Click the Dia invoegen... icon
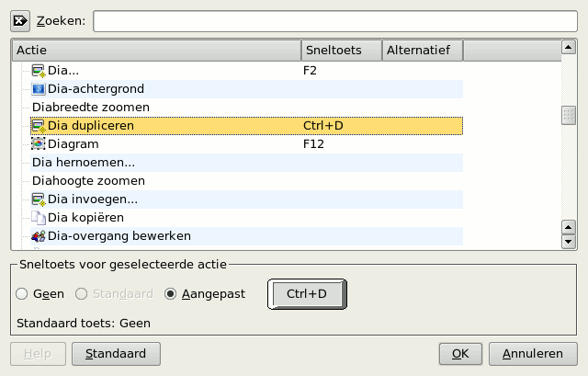 (x=39, y=199)
